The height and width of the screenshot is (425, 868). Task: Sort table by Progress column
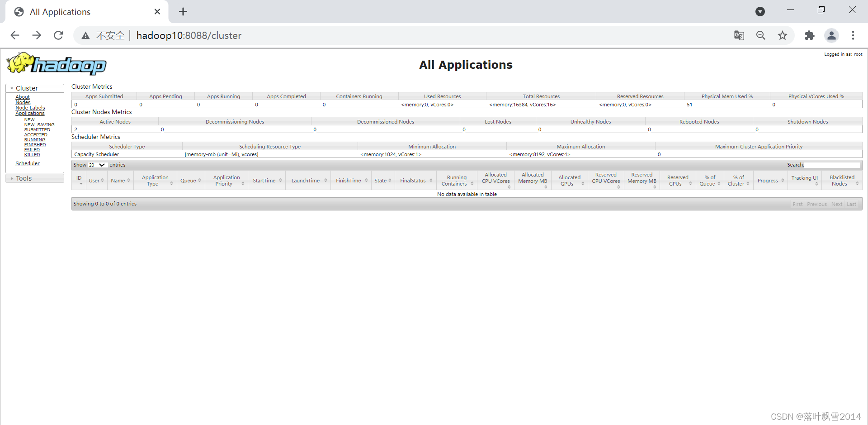click(770, 180)
